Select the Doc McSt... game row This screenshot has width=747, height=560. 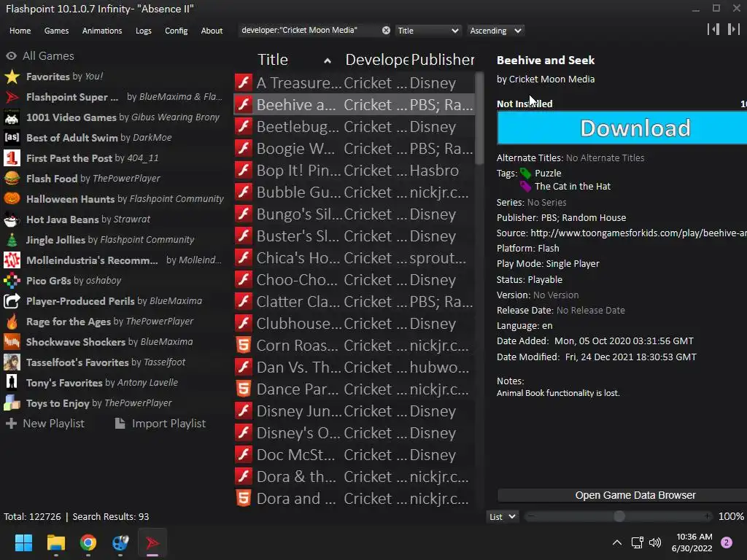pos(355,454)
